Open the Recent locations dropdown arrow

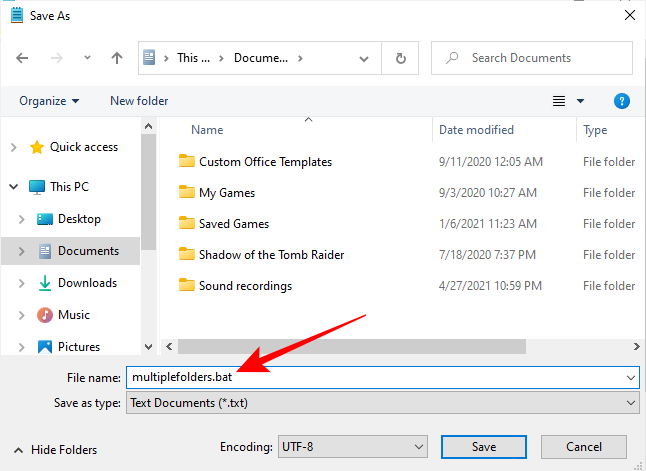coord(86,58)
